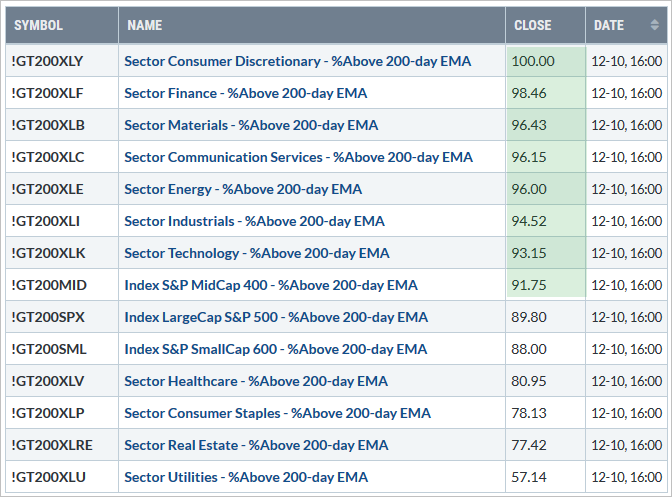Click close value 77.42
Image resolution: width=672 pixels, height=497 pixels.
529,445
